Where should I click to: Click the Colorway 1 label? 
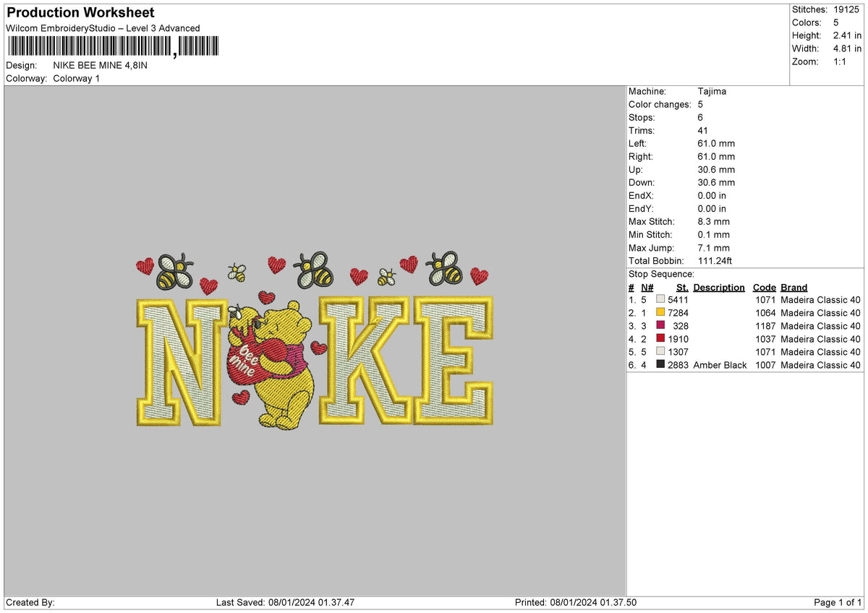[76, 79]
